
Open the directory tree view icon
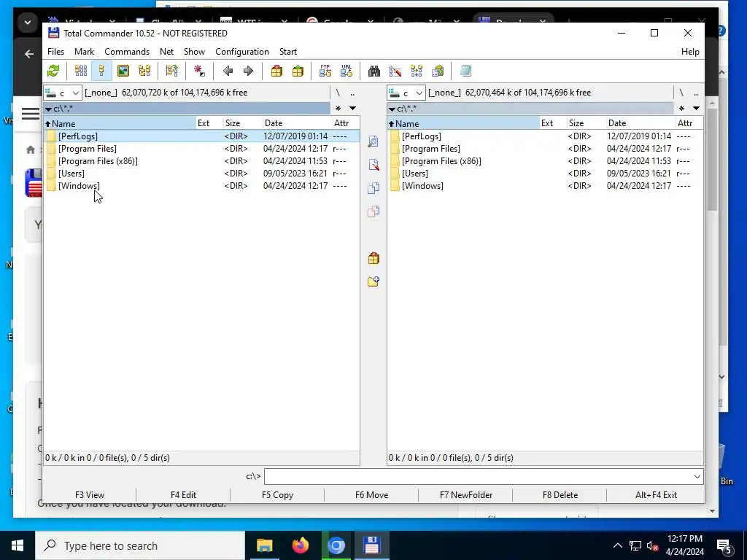pyautogui.click(x=144, y=71)
